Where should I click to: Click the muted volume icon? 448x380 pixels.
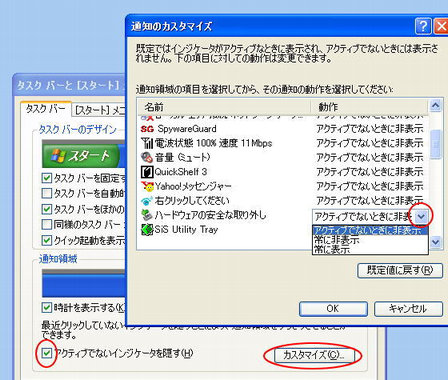(147, 157)
